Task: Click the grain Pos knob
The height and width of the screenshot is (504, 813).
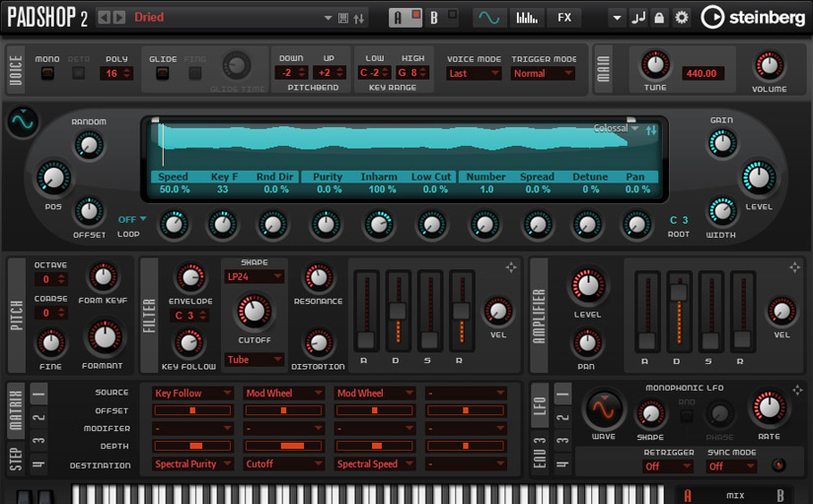Action: pyautogui.click(x=53, y=178)
